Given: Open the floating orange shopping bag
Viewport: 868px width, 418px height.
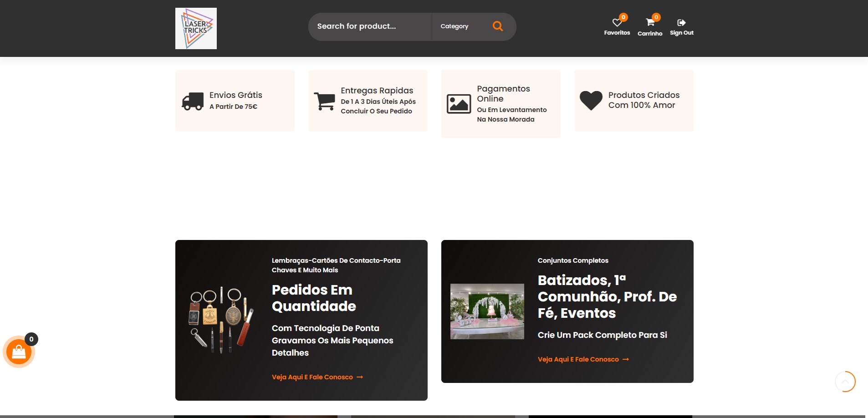Looking at the screenshot, I should 19,352.
